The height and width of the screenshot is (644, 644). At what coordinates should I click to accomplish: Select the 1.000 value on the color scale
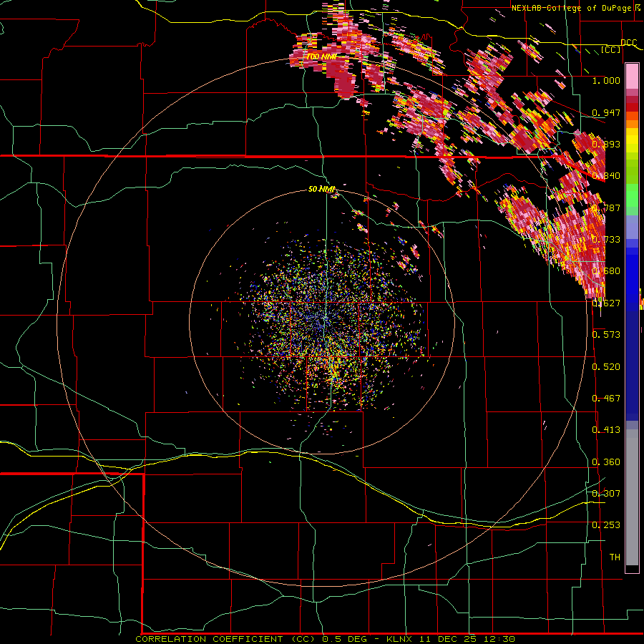tap(606, 80)
